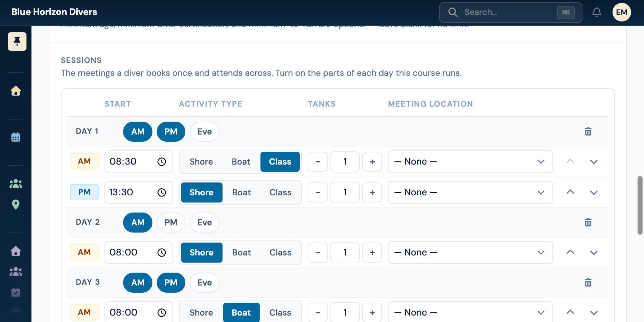The height and width of the screenshot is (322, 644).
Task: Increase tanks for the 13:30 session
Action: pos(372,192)
